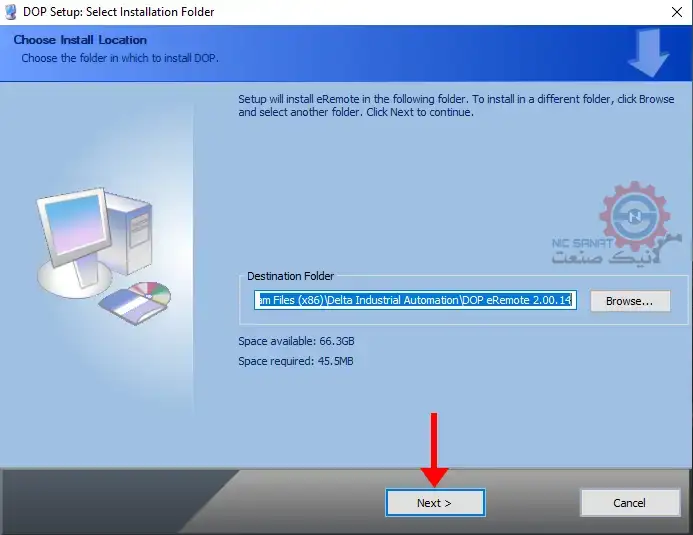Click the computer and CD installer image
Screen dimensions: 693x535
(x=103, y=255)
